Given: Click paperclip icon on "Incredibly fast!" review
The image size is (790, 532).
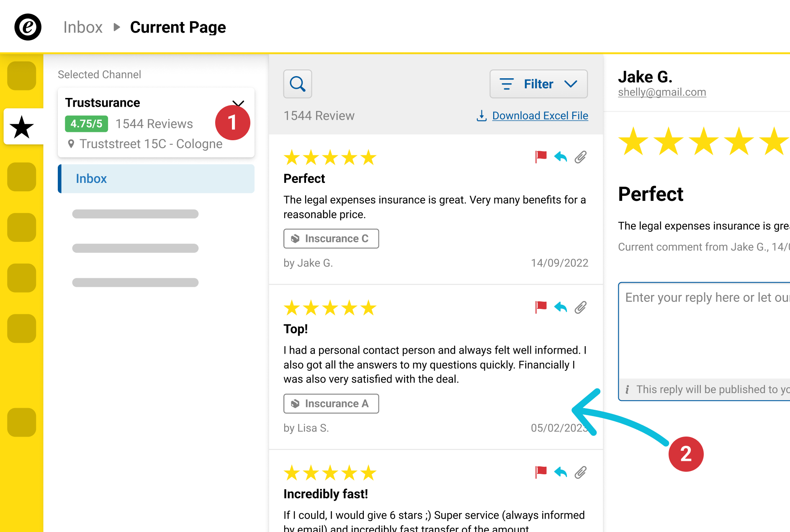Looking at the screenshot, I should click(580, 473).
